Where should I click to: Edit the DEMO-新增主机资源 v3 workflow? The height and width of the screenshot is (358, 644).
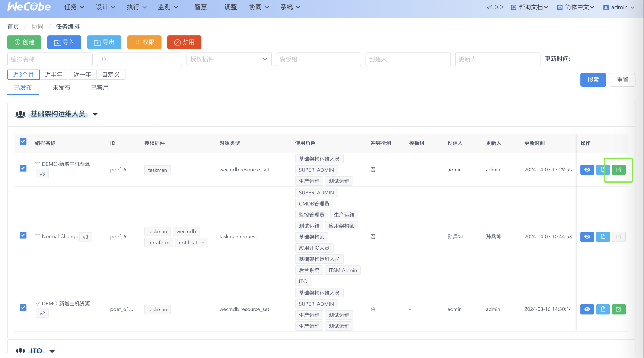(x=618, y=170)
